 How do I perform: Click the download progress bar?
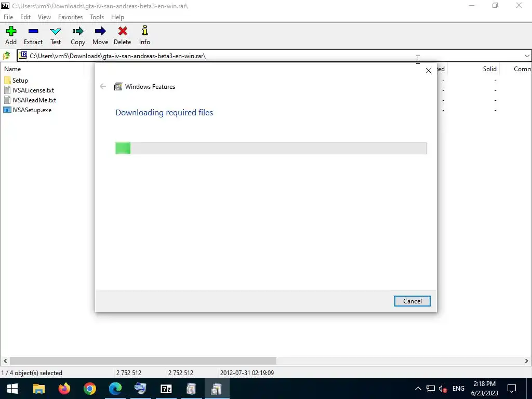click(x=271, y=148)
